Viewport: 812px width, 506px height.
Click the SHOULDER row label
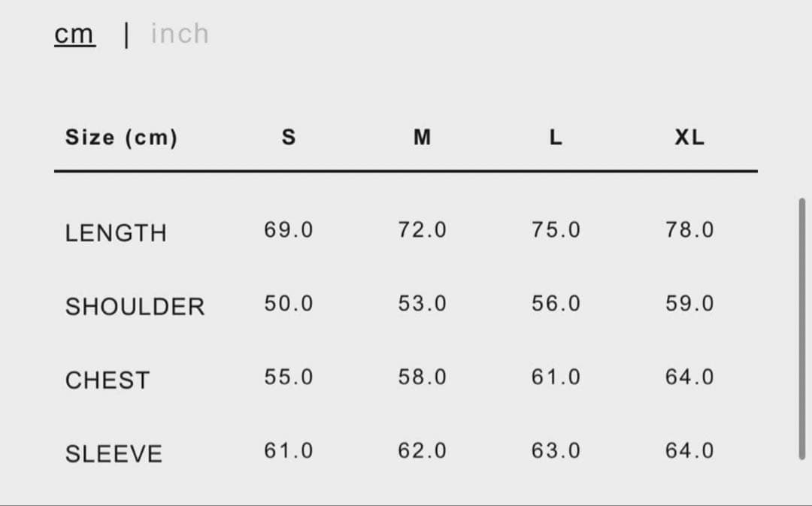[135, 307]
